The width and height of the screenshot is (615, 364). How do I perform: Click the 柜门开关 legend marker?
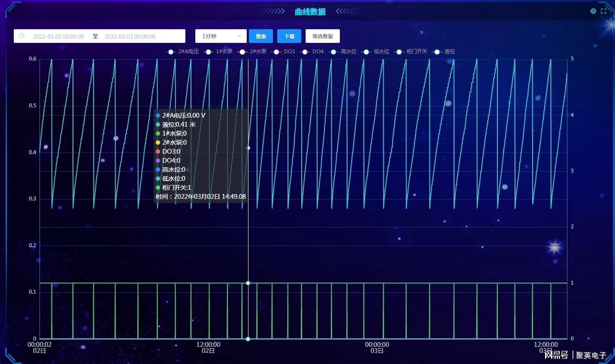399,52
